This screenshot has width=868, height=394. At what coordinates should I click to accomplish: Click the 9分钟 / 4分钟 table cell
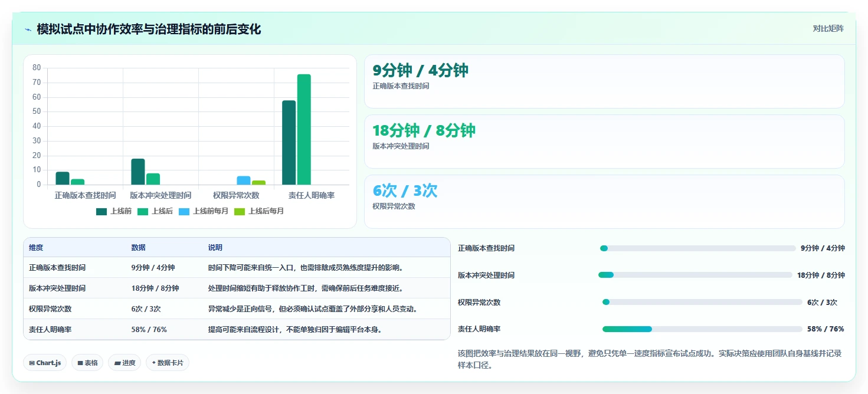click(153, 268)
